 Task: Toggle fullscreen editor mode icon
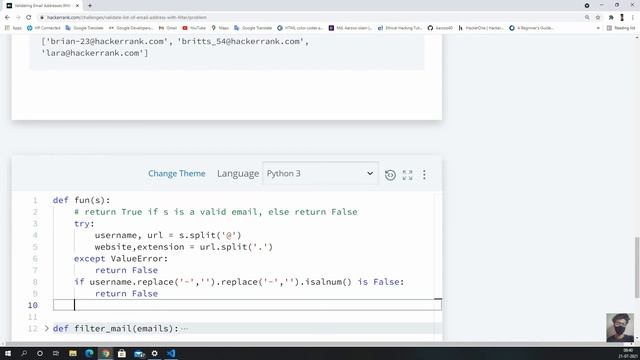[x=407, y=175]
